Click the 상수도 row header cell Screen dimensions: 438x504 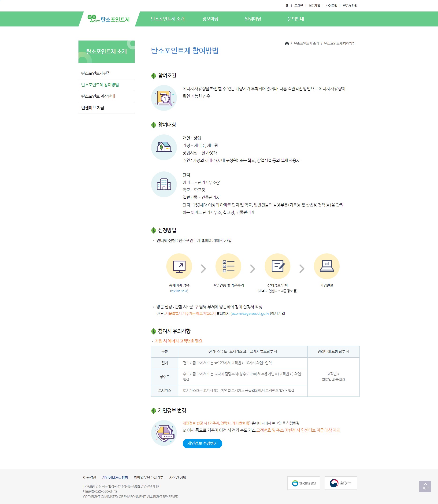point(164,377)
